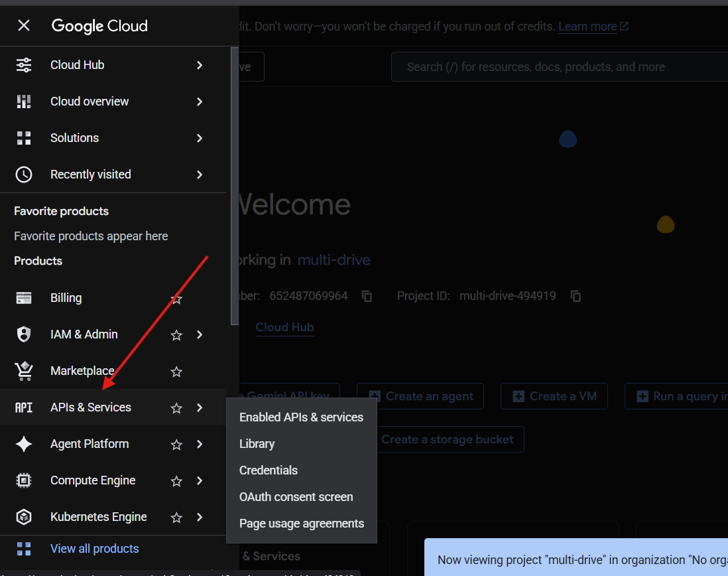Viewport: 728px width, 576px height.
Task: Click the 'Favorite products appear here' text
Action: (x=91, y=236)
